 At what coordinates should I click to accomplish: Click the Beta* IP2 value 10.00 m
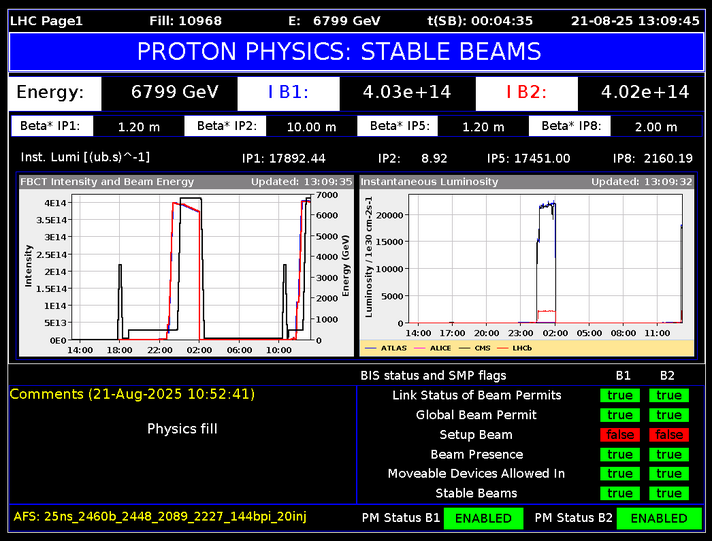coord(310,127)
